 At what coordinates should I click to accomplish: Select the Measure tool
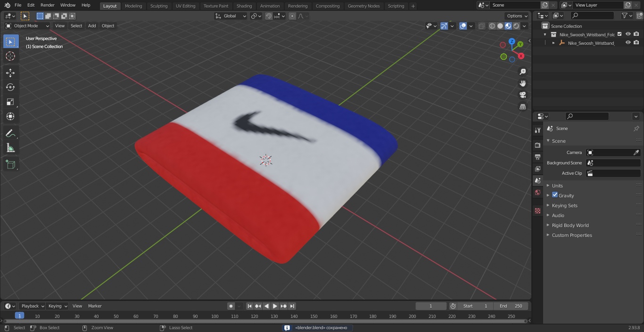pos(10,148)
